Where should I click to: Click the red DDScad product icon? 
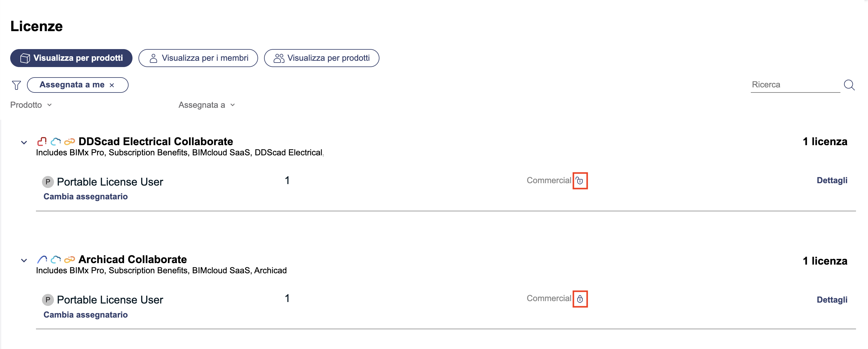click(x=42, y=141)
